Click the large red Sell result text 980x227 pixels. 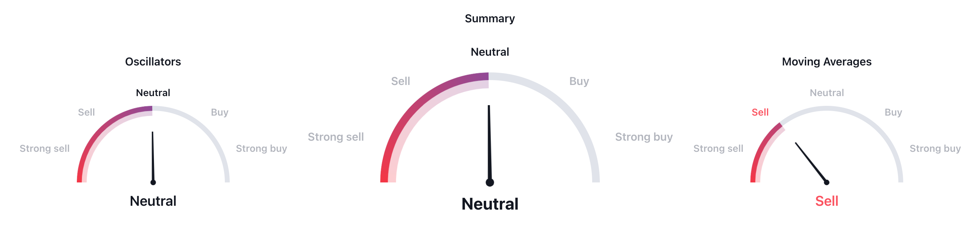coord(826,201)
